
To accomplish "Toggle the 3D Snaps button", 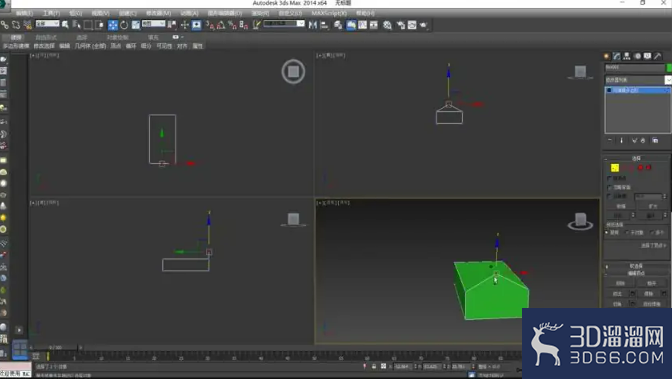I will [210, 25].
